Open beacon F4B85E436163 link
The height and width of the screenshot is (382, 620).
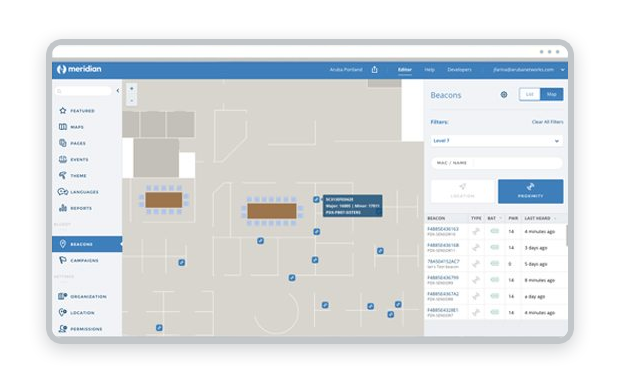[x=443, y=229]
